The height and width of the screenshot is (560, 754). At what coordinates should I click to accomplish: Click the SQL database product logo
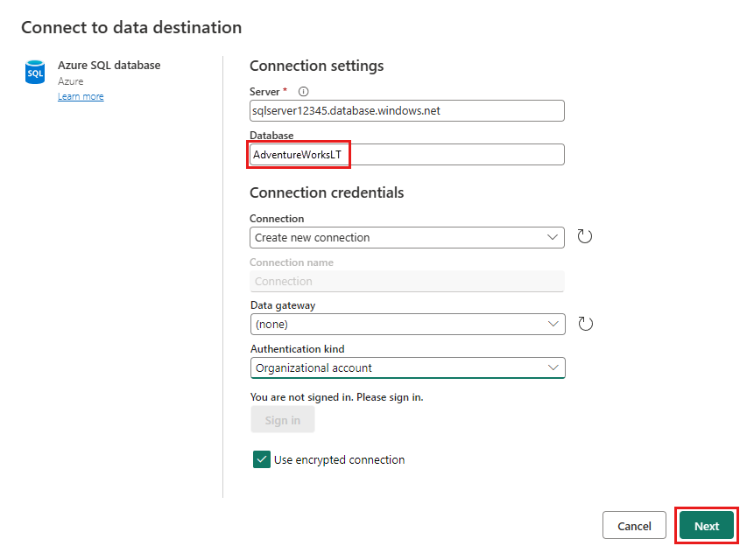(35, 72)
